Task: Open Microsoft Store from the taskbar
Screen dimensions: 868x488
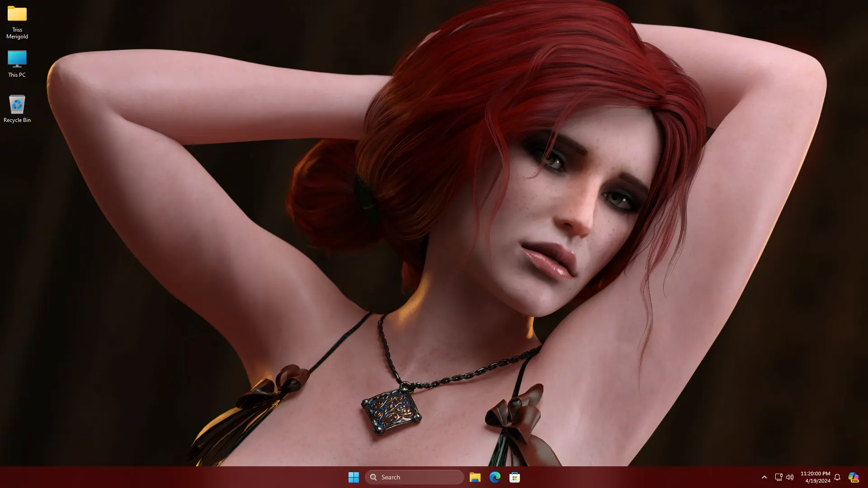Action: click(514, 477)
